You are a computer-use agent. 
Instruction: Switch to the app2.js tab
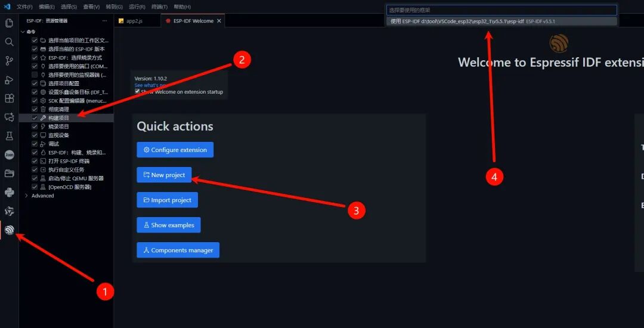[134, 21]
